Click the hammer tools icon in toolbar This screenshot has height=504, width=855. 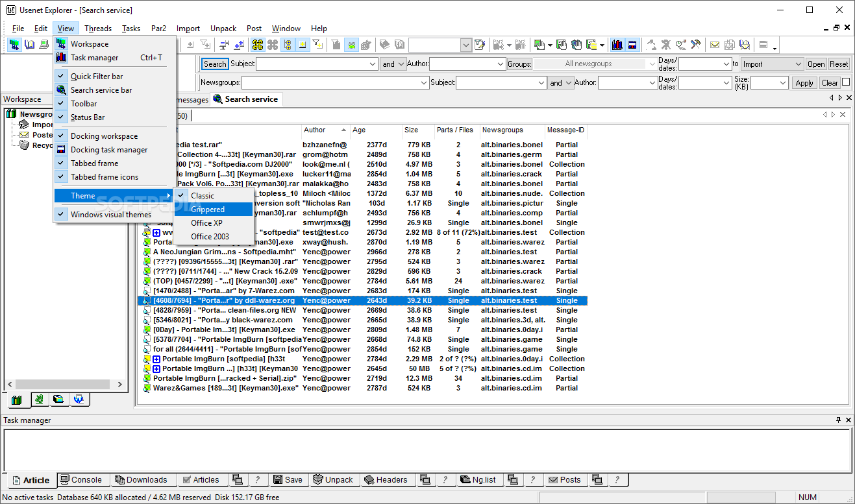coord(695,45)
